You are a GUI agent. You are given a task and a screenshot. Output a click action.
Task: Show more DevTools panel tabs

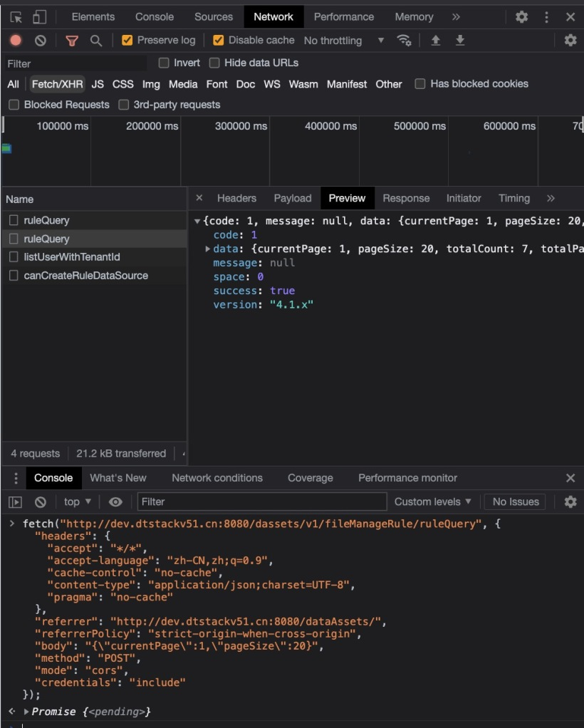tap(456, 17)
